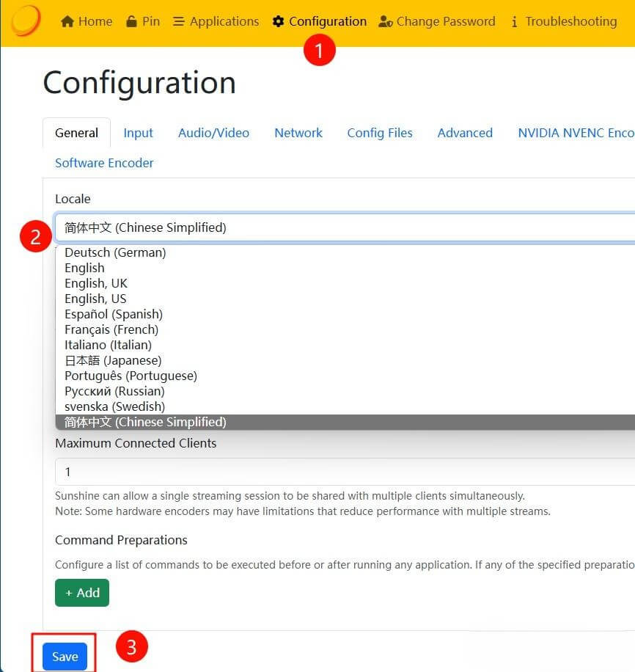Viewport: 635px width, 672px height.
Task: Click the Sunshine logo icon
Action: [x=26, y=21]
